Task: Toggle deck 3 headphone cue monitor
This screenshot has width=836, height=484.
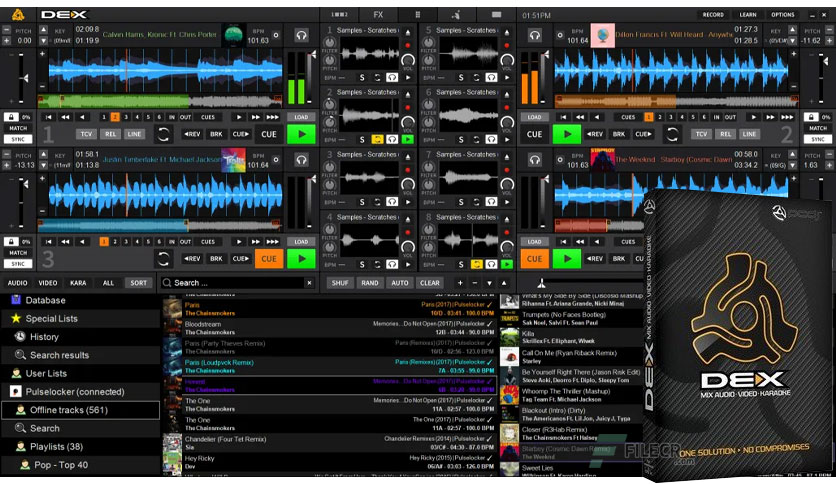Action: (302, 159)
